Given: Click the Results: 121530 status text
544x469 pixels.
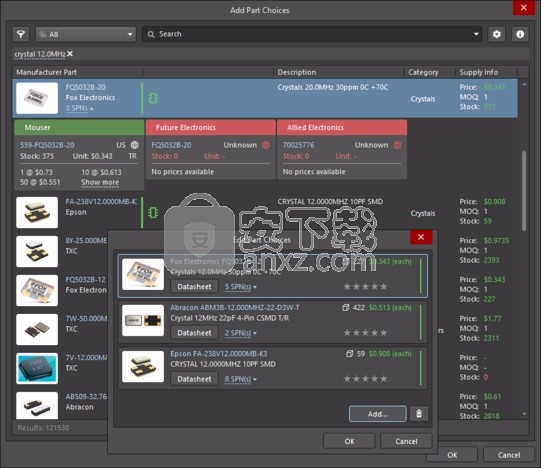Looking at the screenshot, I should (43, 428).
